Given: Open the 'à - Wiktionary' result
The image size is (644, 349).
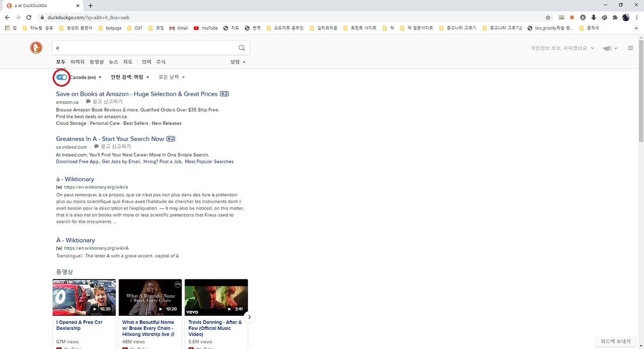Looking at the screenshot, I should 75,179.
